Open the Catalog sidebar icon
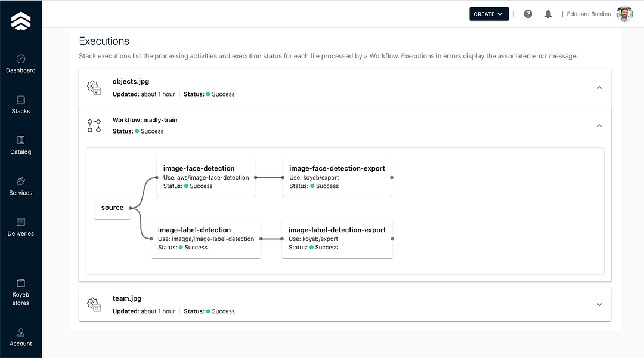The height and width of the screenshot is (358, 644). [x=21, y=141]
